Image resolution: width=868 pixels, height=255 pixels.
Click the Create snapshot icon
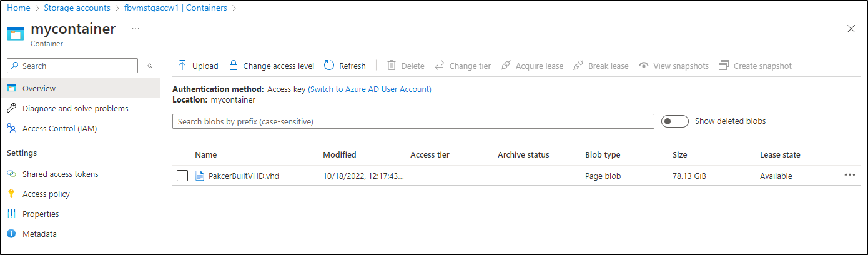724,66
